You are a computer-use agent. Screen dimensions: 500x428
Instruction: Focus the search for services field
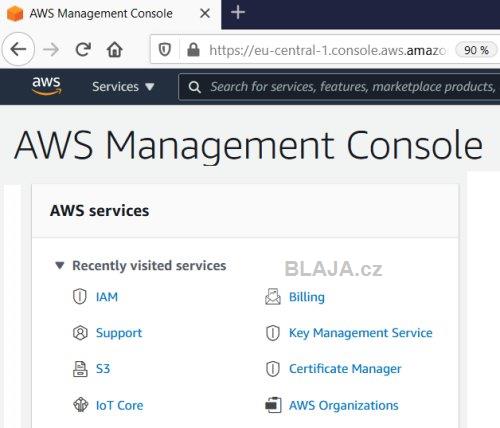339,87
